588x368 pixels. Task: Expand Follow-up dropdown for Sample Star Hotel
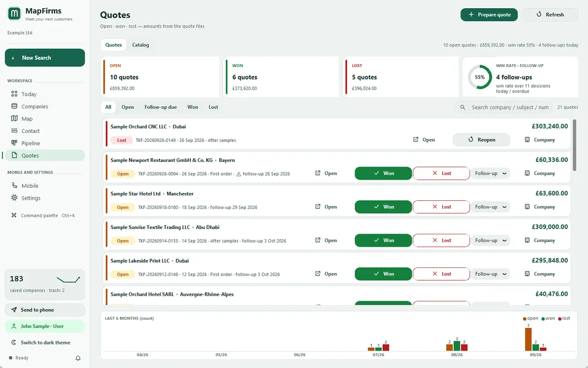tap(490, 207)
